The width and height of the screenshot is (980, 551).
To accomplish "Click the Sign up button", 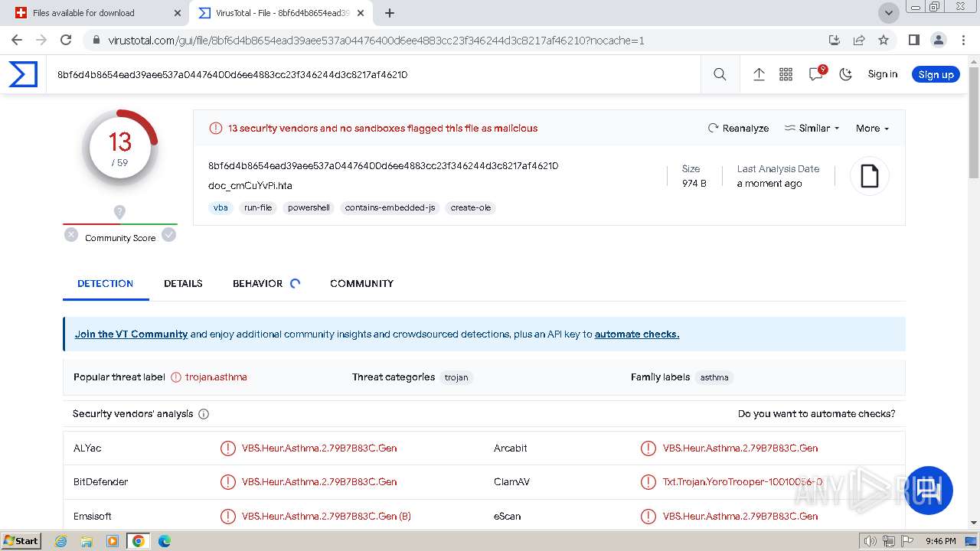I will (x=936, y=74).
